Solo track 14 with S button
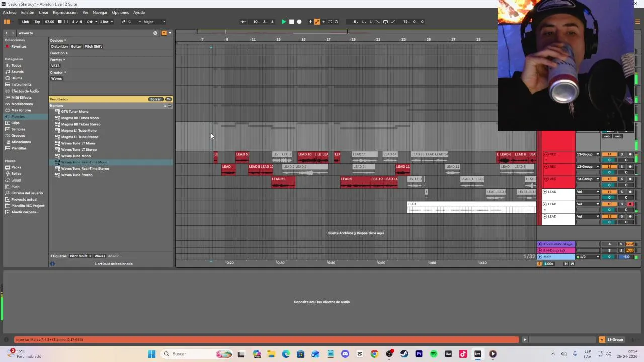This screenshot has width=644, height=362. pyautogui.click(x=621, y=154)
